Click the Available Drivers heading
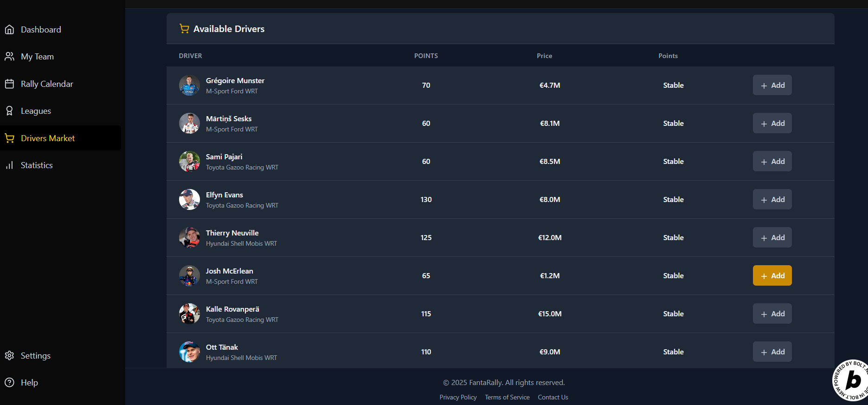This screenshot has height=405, width=868. (229, 29)
